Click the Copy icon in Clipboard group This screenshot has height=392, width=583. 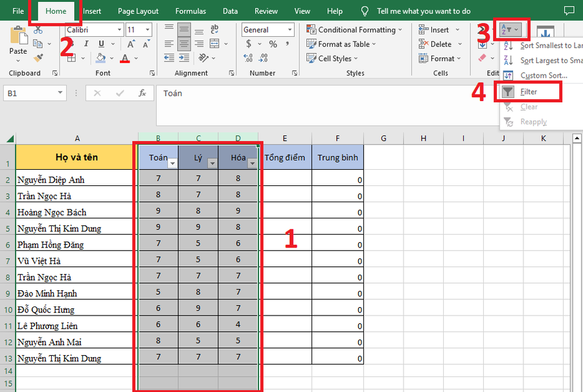click(38, 43)
